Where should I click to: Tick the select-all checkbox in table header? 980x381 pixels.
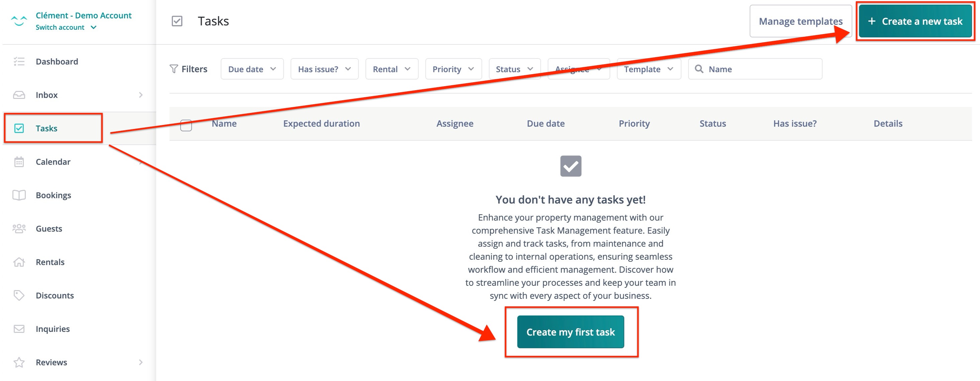point(186,125)
